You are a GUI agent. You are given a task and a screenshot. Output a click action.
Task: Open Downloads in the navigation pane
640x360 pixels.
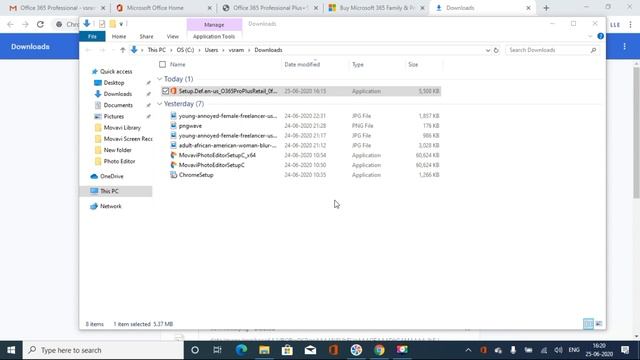pos(118,94)
